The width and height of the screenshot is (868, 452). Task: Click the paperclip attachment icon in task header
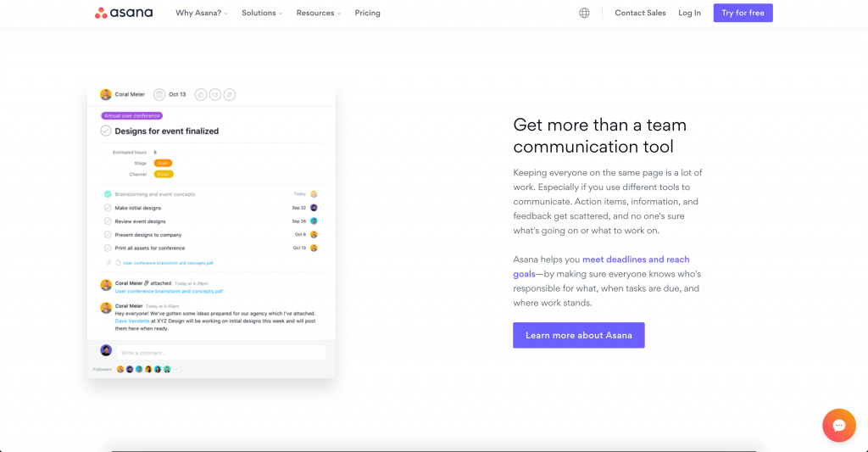229,94
